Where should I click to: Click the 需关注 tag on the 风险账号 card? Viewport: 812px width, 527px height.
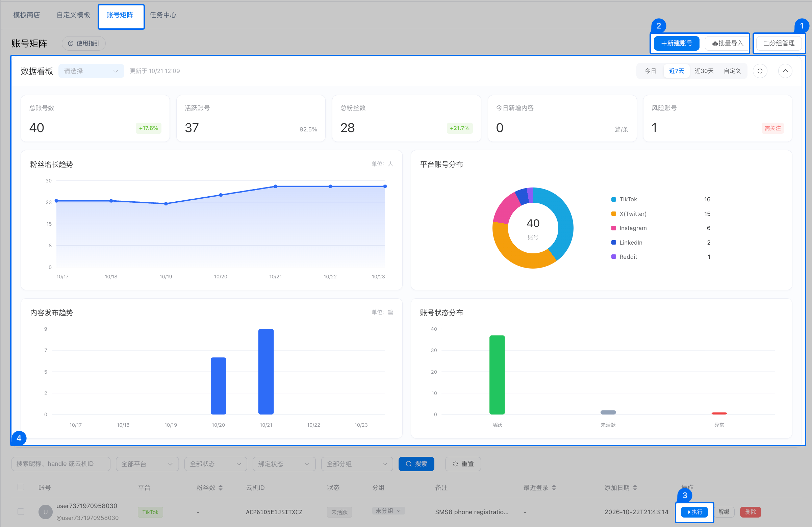tap(772, 128)
